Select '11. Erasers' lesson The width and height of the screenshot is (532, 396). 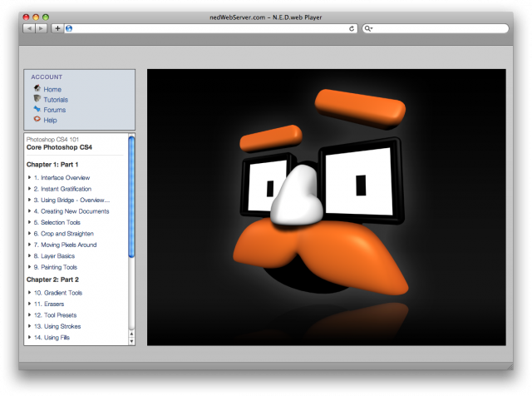[x=49, y=304]
